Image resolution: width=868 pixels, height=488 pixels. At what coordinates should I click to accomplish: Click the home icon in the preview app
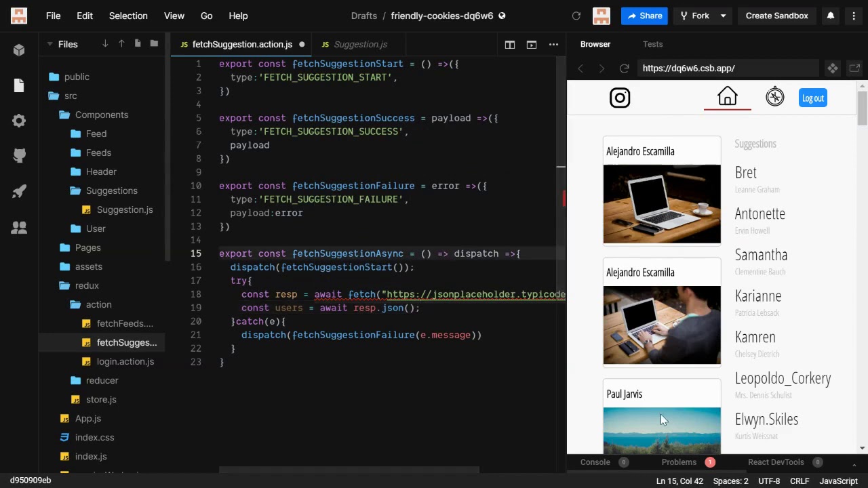coord(728,97)
